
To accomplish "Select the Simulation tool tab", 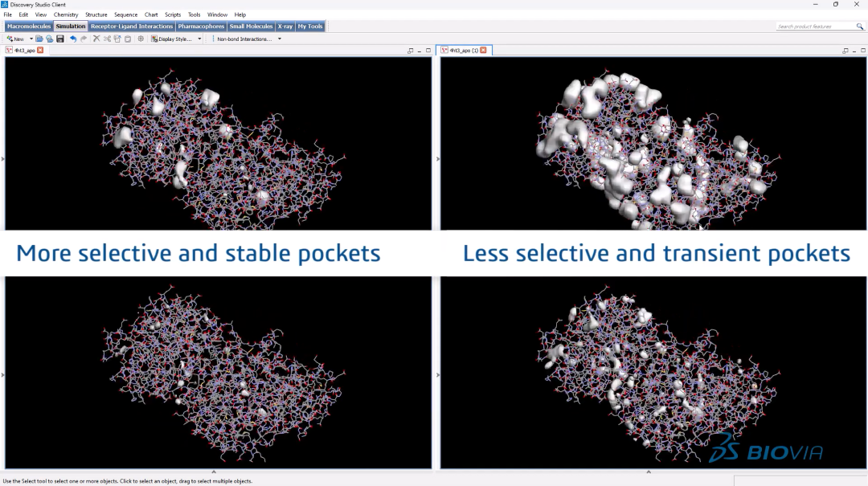I will [71, 26].
